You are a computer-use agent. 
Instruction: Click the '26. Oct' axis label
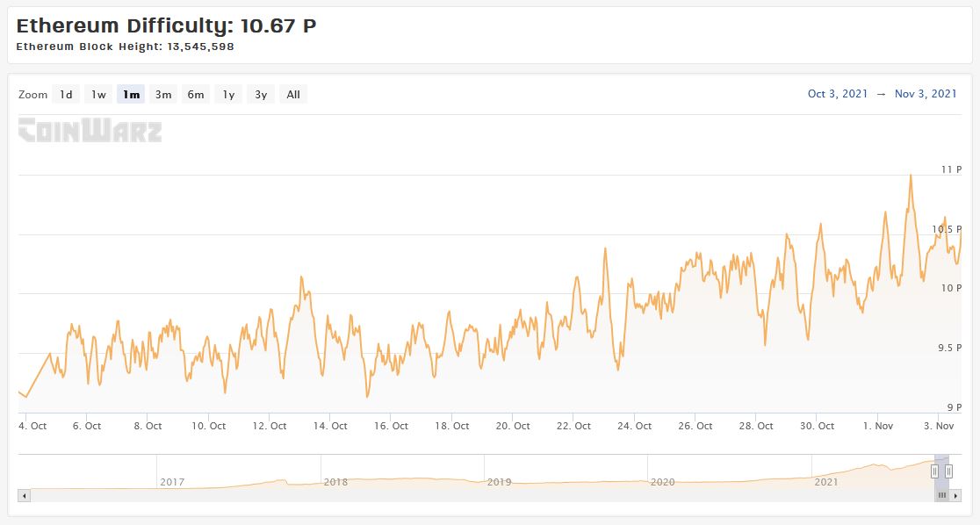(x=695, y=426)
